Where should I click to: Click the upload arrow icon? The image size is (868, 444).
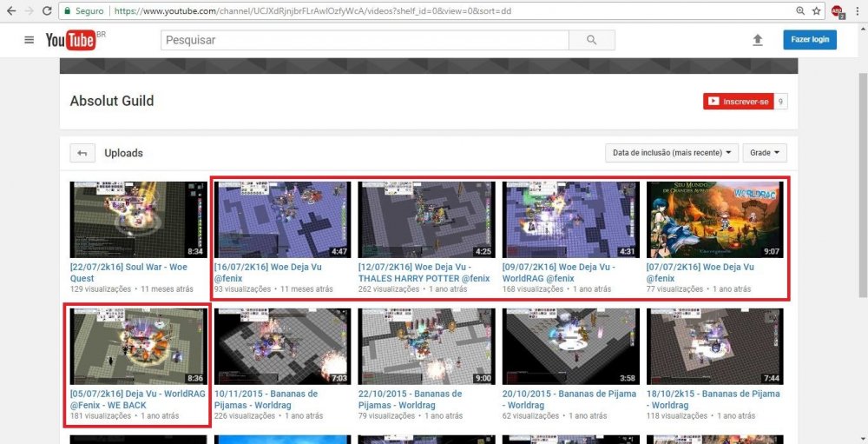click(x=758, y=40)
